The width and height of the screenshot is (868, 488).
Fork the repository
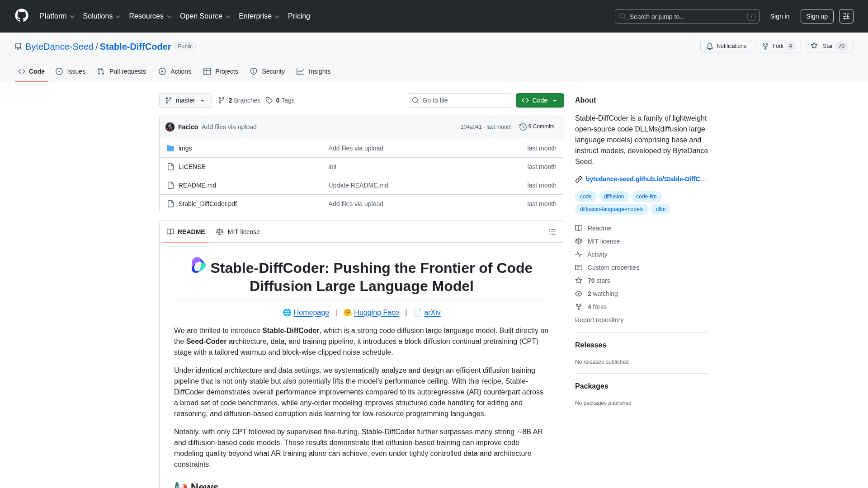click(x=778, y=46)
